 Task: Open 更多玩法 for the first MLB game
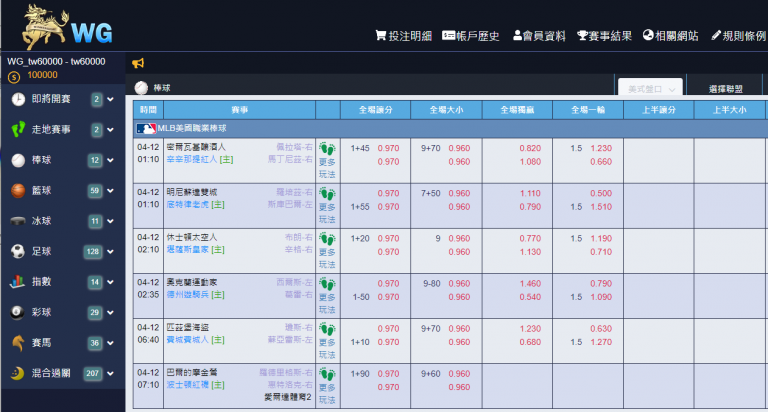pos(327,160)
